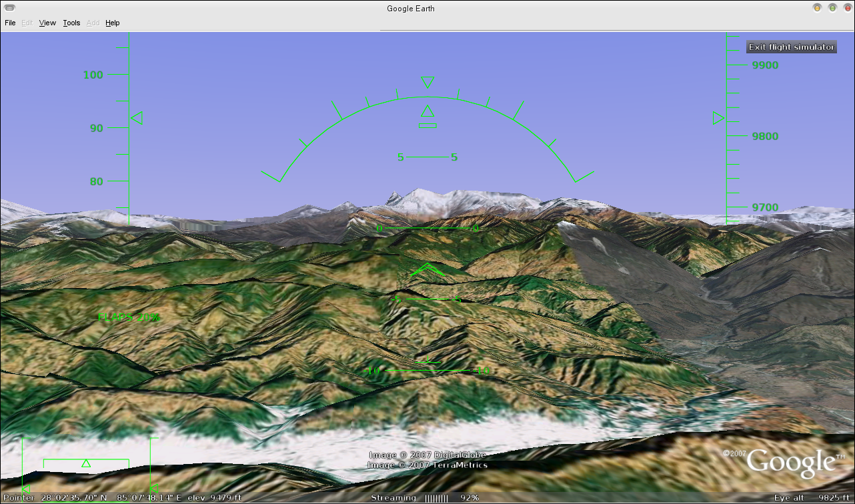Click the 100 mark on the airspeed scale
855x504 pixels.
93,75
